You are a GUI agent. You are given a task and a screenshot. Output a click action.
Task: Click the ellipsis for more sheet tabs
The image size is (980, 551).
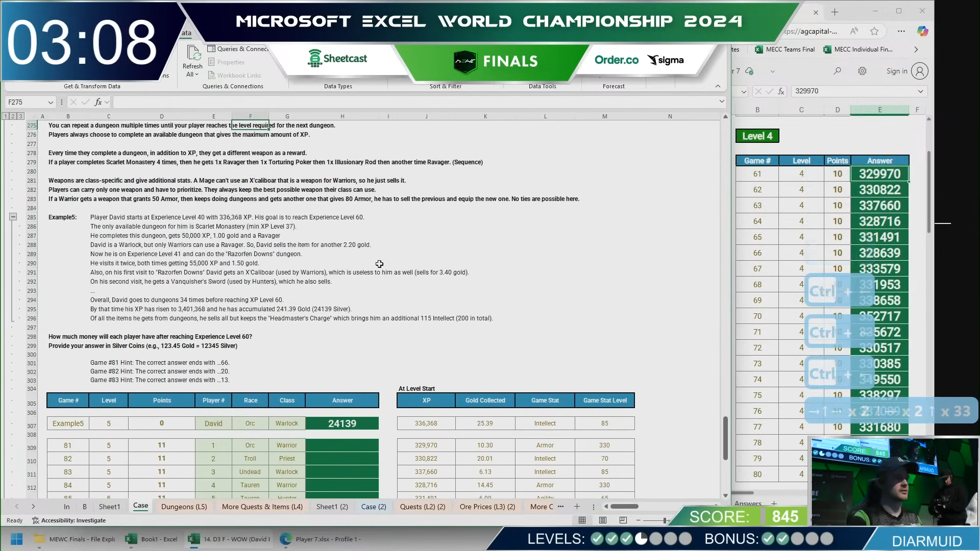(x=561, y=507)
